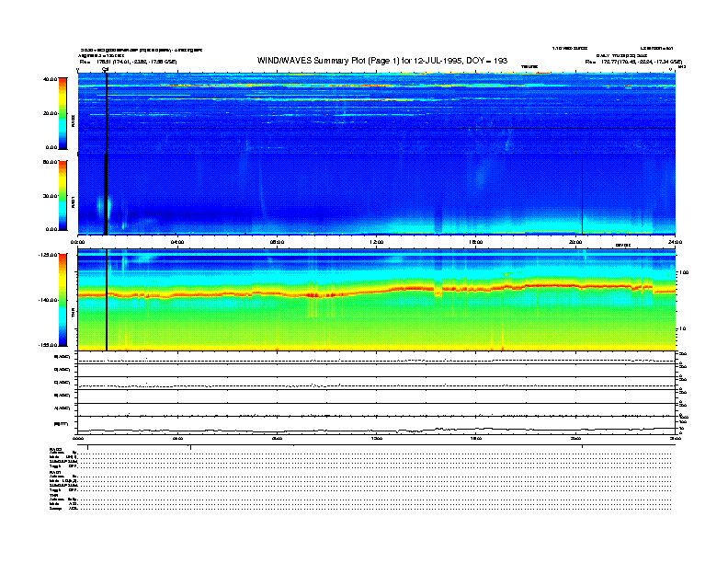Click the top-right position text header
Image resolution: width=728 pixels, height=563 pixels.
(634, 62)
